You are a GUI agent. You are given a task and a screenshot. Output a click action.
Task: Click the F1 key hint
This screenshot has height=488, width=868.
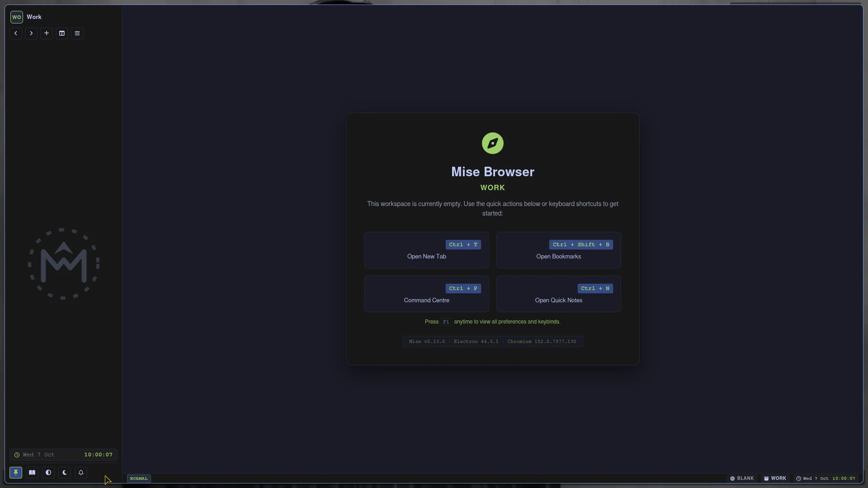tap(446, 322)
